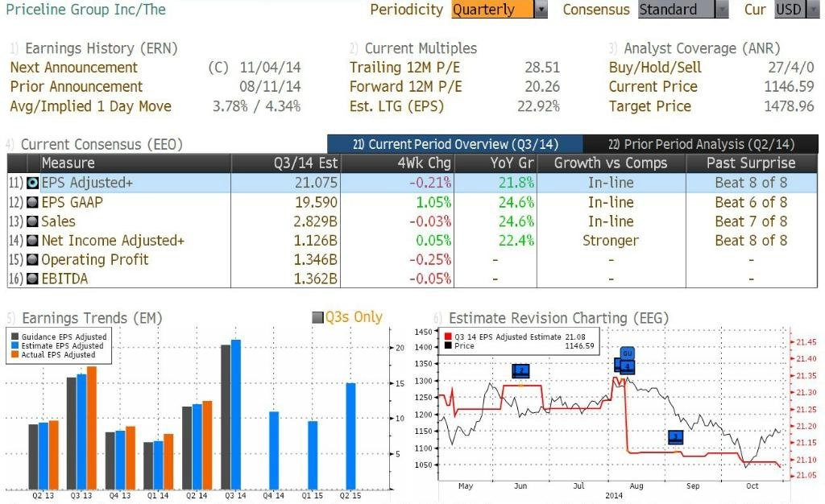825x504 pixels.
Task: Click the EPS Adjusted+ YoY growth 21.8%
Action: pyautogui.click(x=516, y=183)
